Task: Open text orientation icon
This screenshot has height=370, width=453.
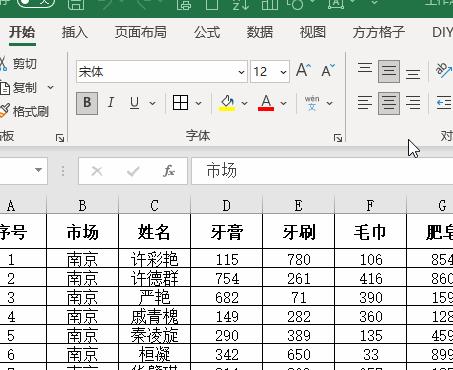Action: click(443, 70)
